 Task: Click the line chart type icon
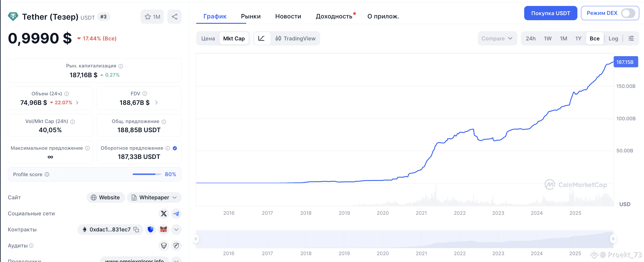point(261,38)
